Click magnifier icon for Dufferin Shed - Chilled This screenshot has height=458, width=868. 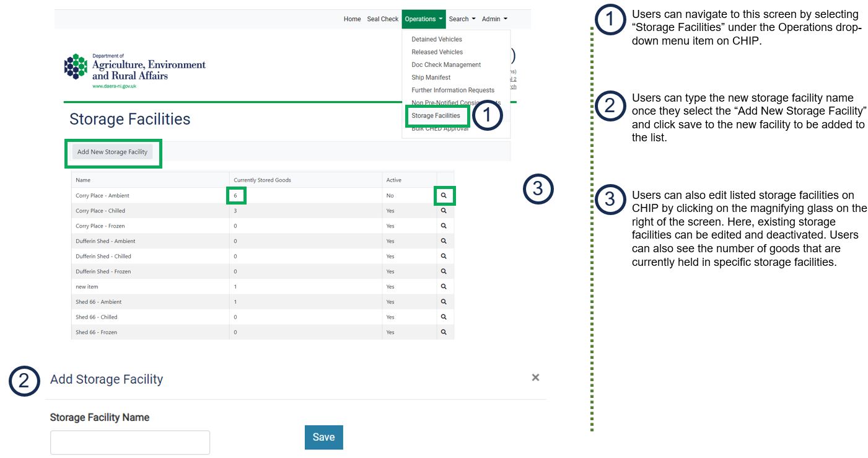pyautogui.click(x=444, y=256)
